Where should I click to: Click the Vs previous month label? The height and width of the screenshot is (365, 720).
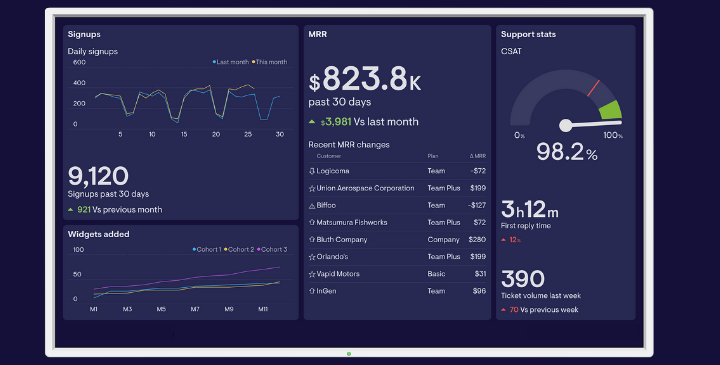click(x=127, y=210)
